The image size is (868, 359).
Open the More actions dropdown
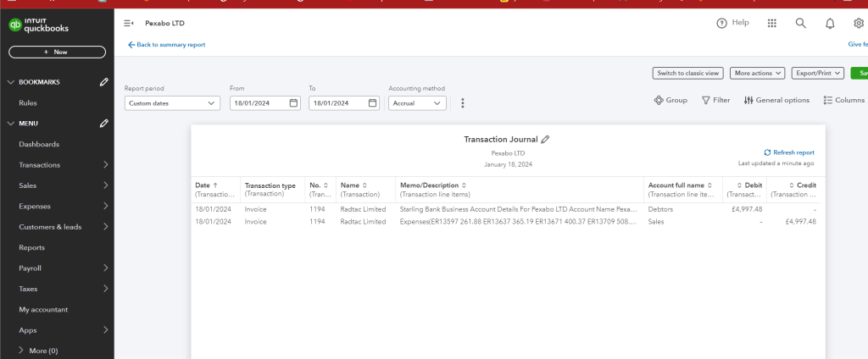pos(757,73)
